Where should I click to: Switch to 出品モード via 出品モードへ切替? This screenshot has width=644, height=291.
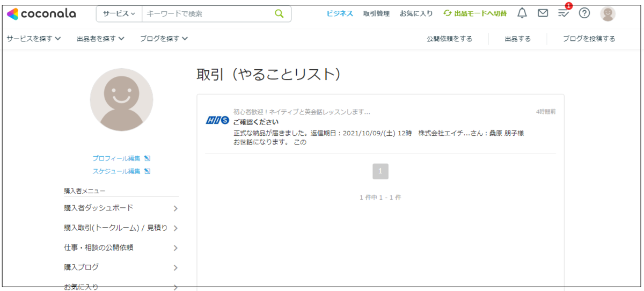[475, 13]
